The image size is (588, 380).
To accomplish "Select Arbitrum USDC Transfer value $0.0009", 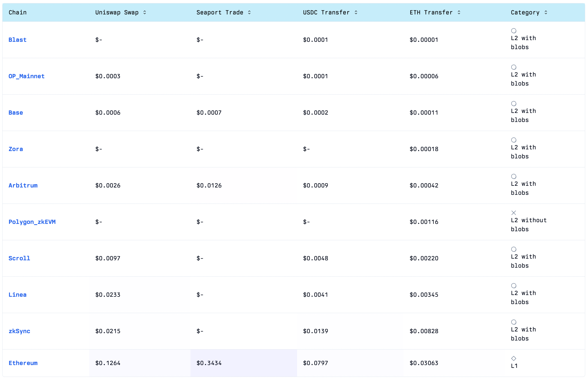I will click(x=315, y=185).
